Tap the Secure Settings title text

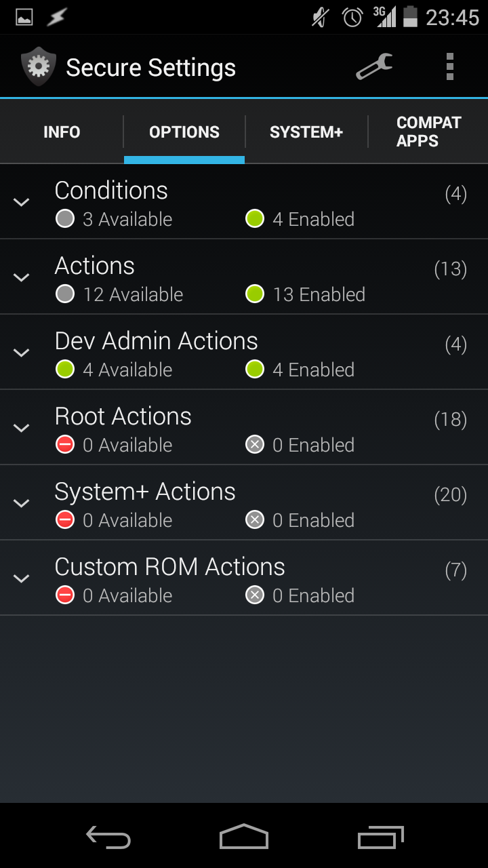150,67
